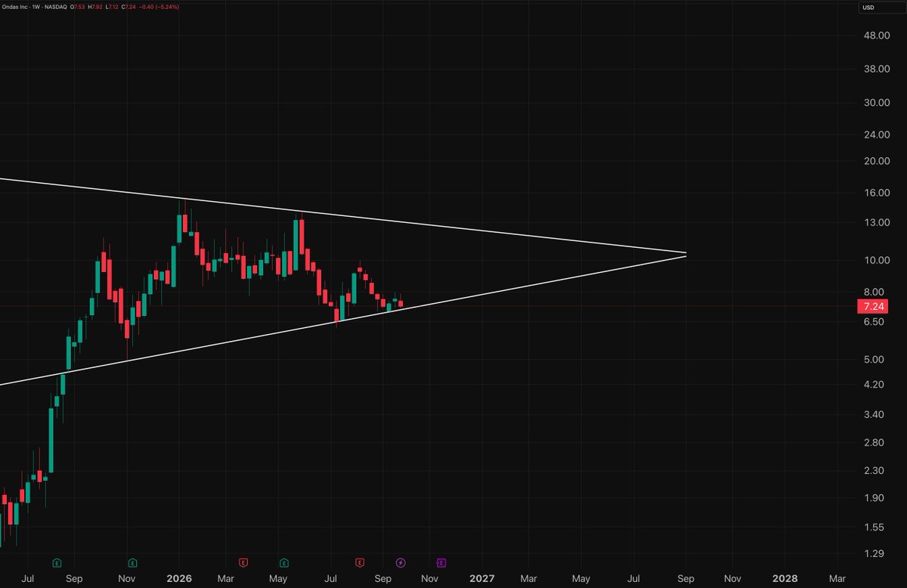The width and height of the screenshot is (907, 588).
Task: Open the green earnings marker between Jul and Sep 2025
Action: click(57, 562)
